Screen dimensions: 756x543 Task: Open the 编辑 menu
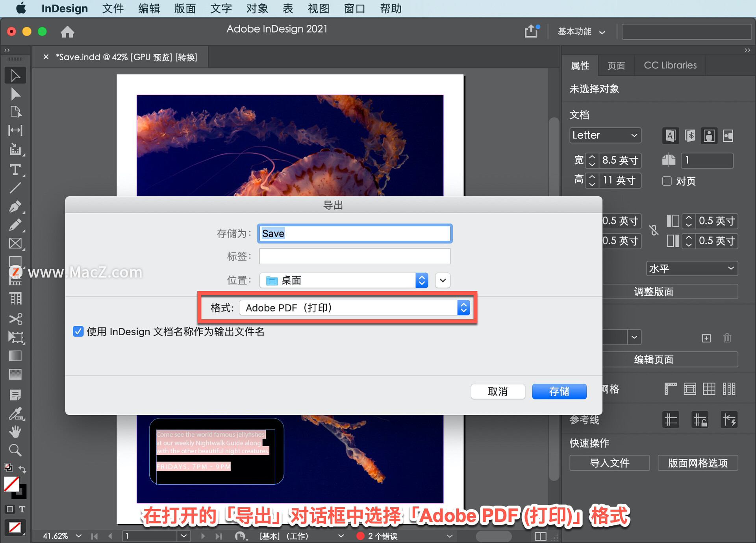[x=149, y=8]
